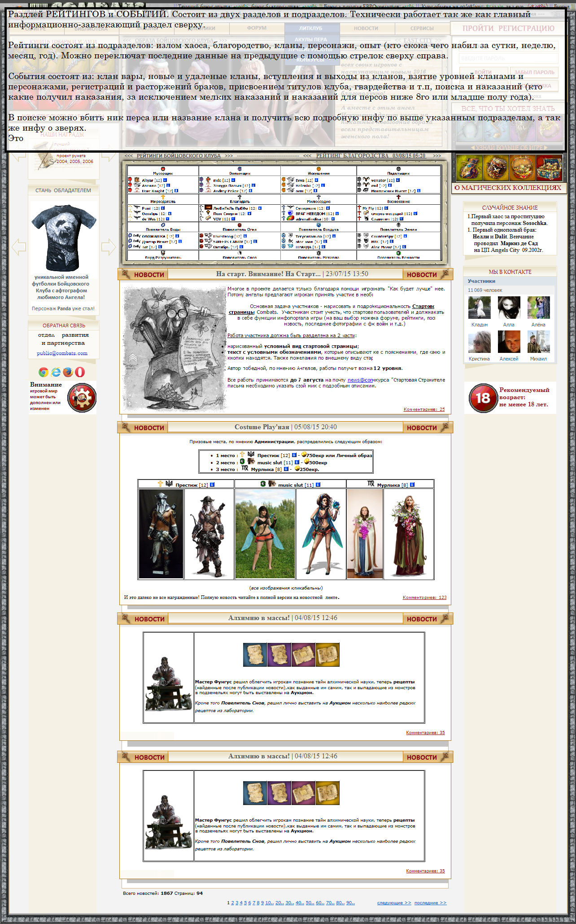Open the О МАГИЧЕСКИХ КОЛЛЕКЦИЯХ link
The height and width of the screenshot is (924, 576).
pos(508,188)
